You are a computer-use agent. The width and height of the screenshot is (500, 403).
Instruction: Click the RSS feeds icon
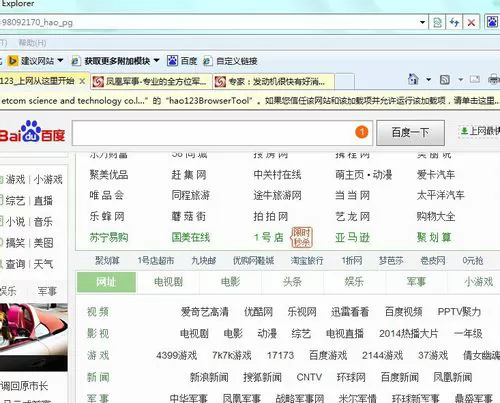(x=445, y=80)
